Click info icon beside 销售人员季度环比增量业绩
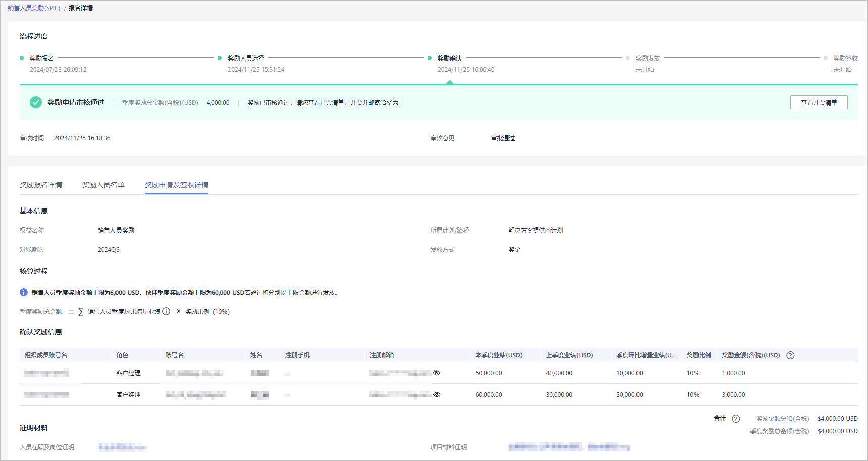This screenshot has height=461, width=868. (166, 311)
